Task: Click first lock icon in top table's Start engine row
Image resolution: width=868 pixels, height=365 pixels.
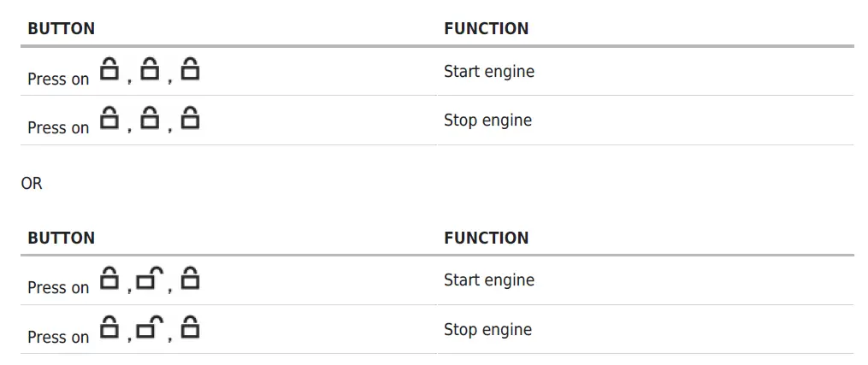Action: click(x=109, y=69)
